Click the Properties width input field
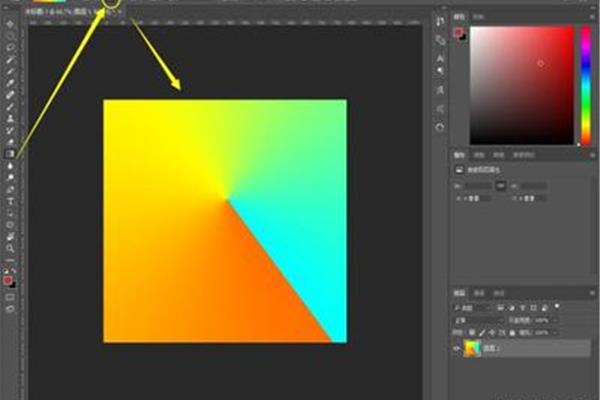This screenshot has height=400, width=600. pos(478,186)
